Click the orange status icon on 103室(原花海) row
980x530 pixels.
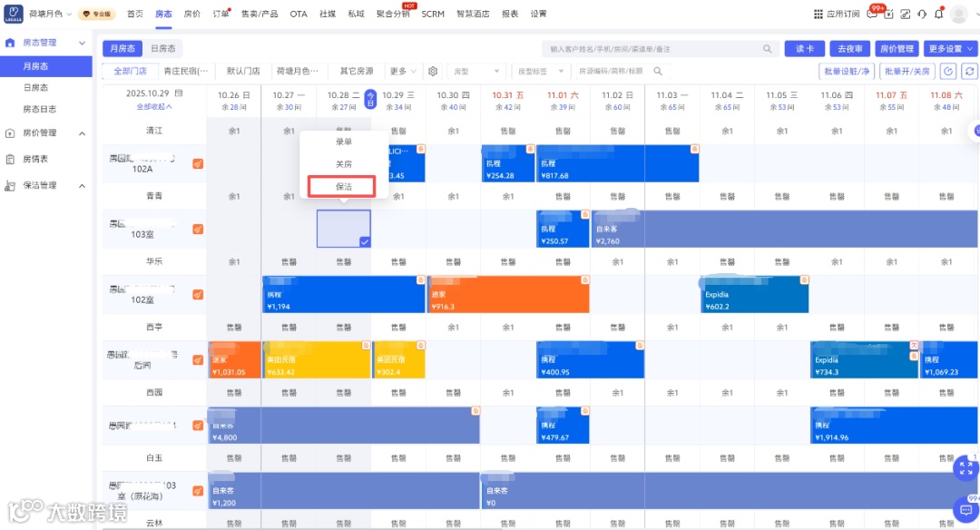(198, 491)
